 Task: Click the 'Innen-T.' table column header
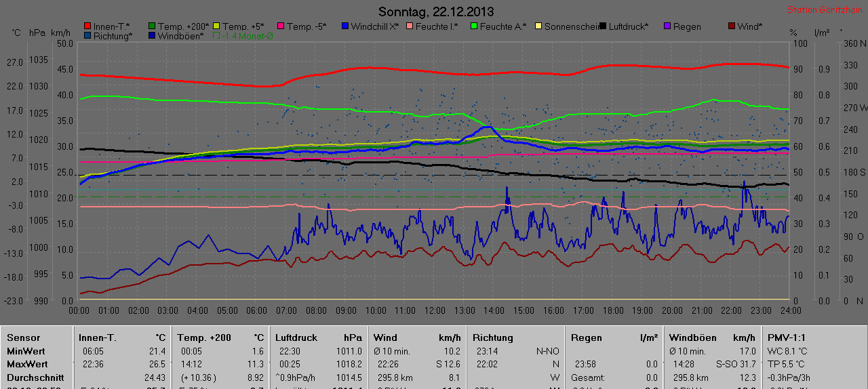coord(98,337)
